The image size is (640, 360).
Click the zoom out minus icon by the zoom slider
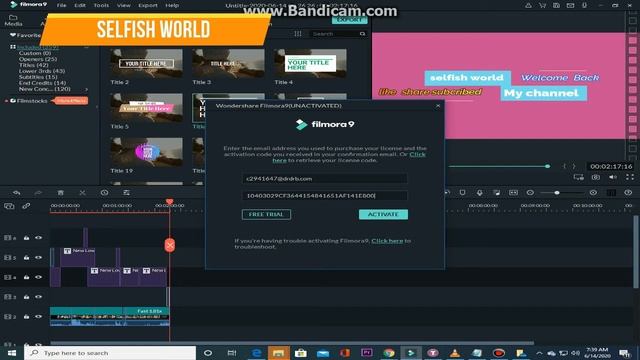tap(530, 193)
